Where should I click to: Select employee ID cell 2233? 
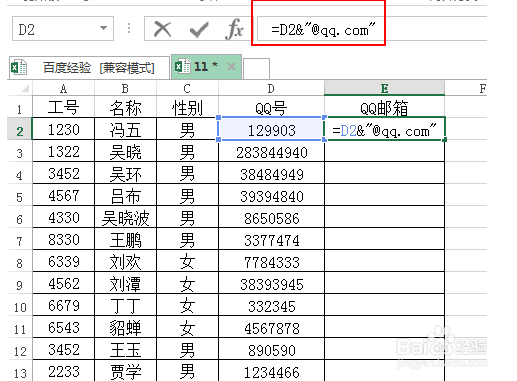tap(63, 372)
